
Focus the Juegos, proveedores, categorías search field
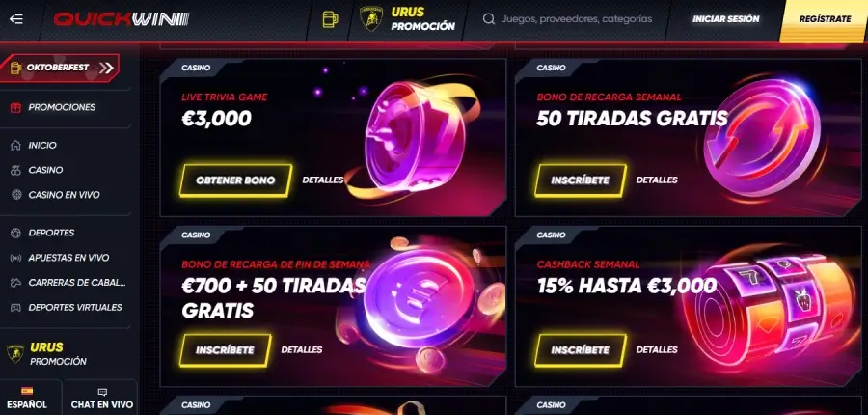[x=577, y=19]
